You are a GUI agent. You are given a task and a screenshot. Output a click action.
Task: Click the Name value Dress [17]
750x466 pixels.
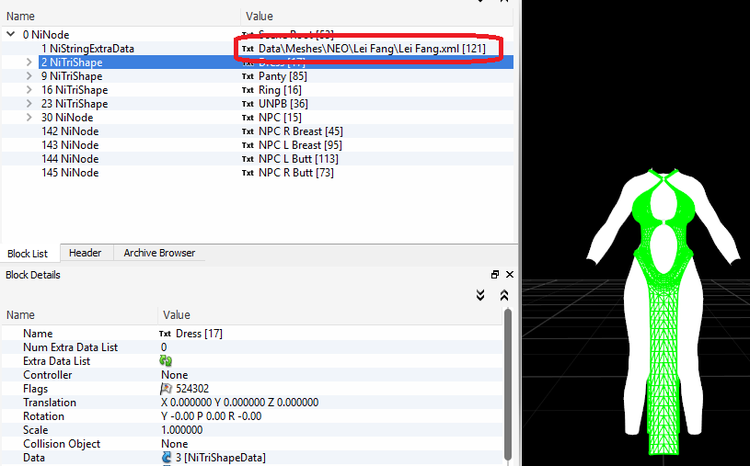[x=199, y=333]
